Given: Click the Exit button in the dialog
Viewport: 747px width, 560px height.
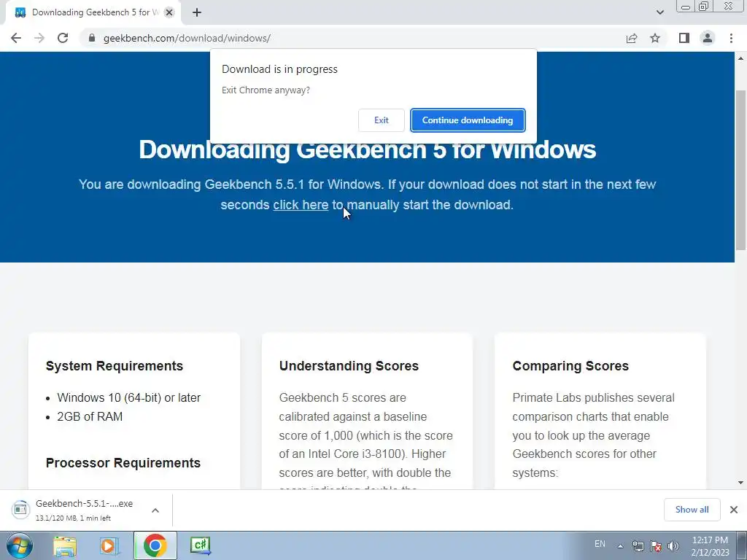Looking at the screenshot, I should point(381,120).
